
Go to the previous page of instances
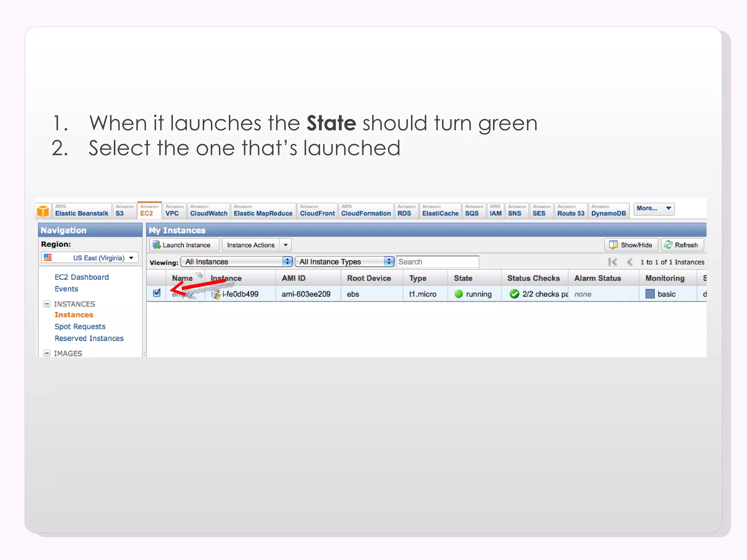630,262
